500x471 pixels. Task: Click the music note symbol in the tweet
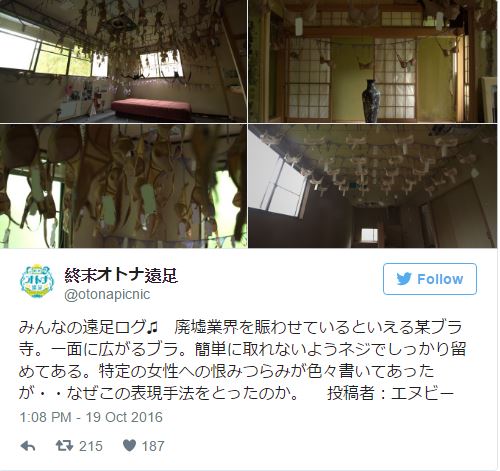pos(152,327)
